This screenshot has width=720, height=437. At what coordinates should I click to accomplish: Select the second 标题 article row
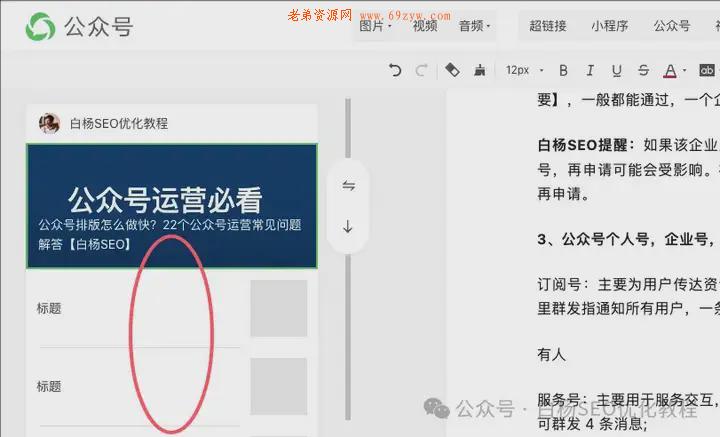tap(172, 387)
